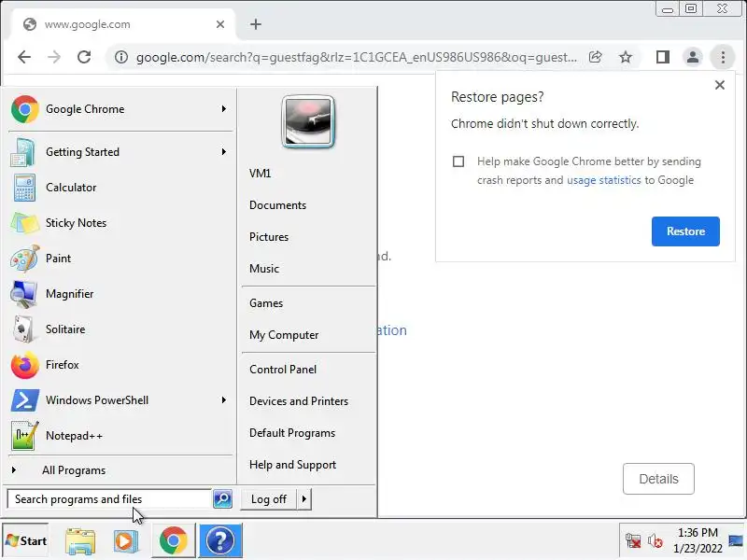Open File Explorer on taskbar
747x560 pixels.
(x=80, y=541)
